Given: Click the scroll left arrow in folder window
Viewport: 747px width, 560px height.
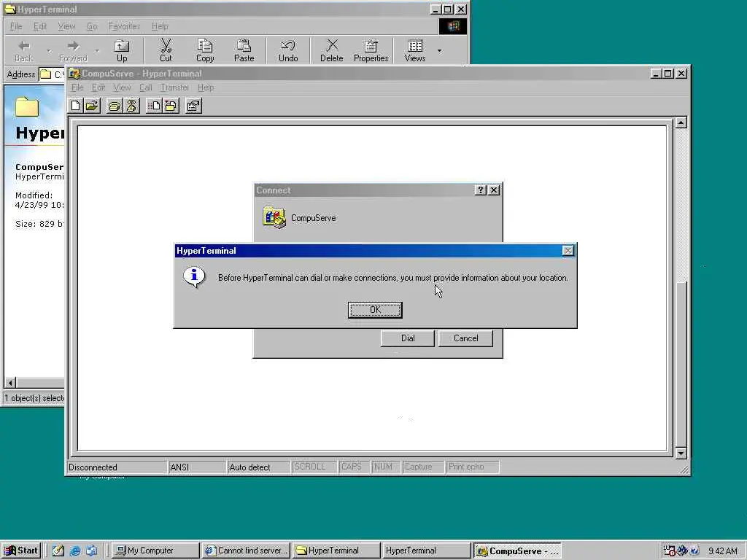Looking at the screenshot, I should (x=10, y=382).
